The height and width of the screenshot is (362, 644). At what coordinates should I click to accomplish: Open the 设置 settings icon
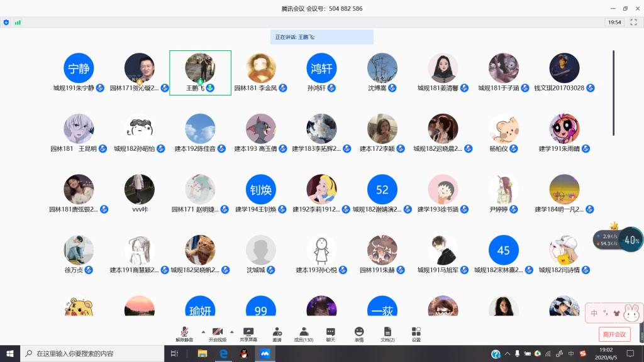tap(416, 334)
